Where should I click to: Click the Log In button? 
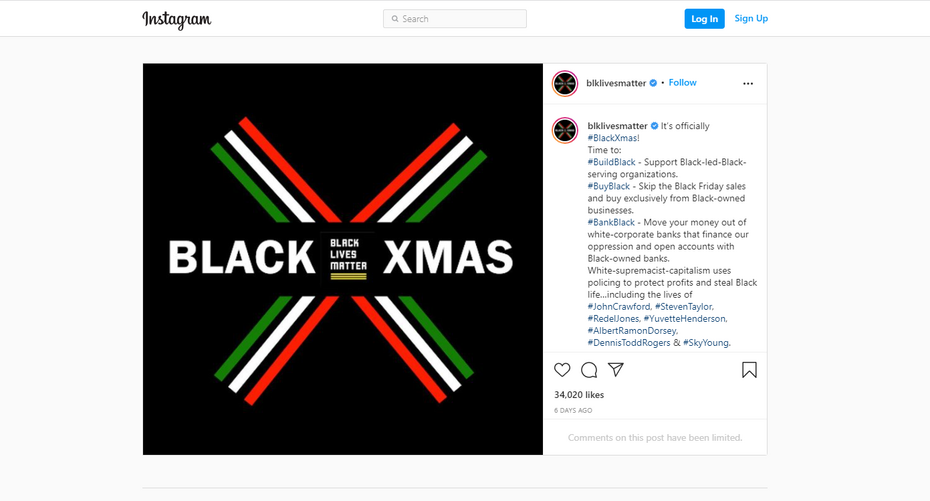click(x=704, y=19)
